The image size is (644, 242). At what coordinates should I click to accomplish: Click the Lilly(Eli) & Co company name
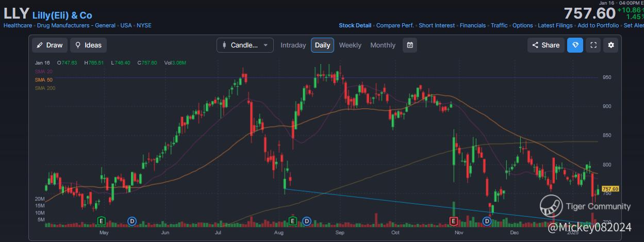(62, 15)
